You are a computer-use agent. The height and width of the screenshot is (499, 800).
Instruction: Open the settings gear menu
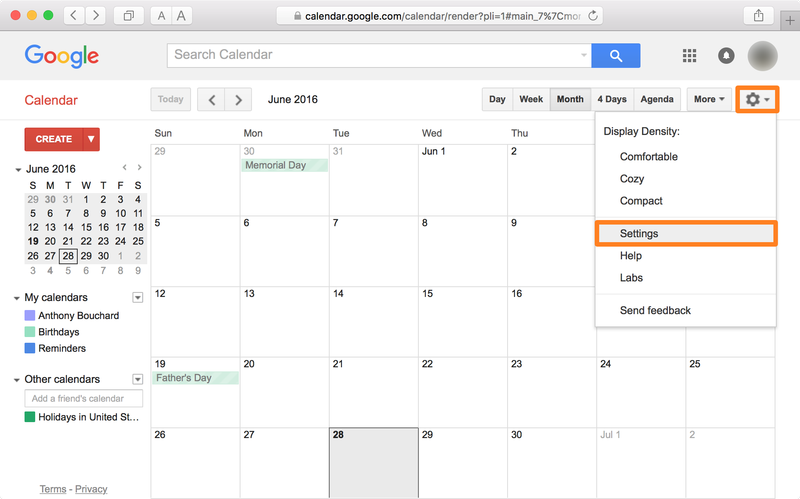pos(757,99)
